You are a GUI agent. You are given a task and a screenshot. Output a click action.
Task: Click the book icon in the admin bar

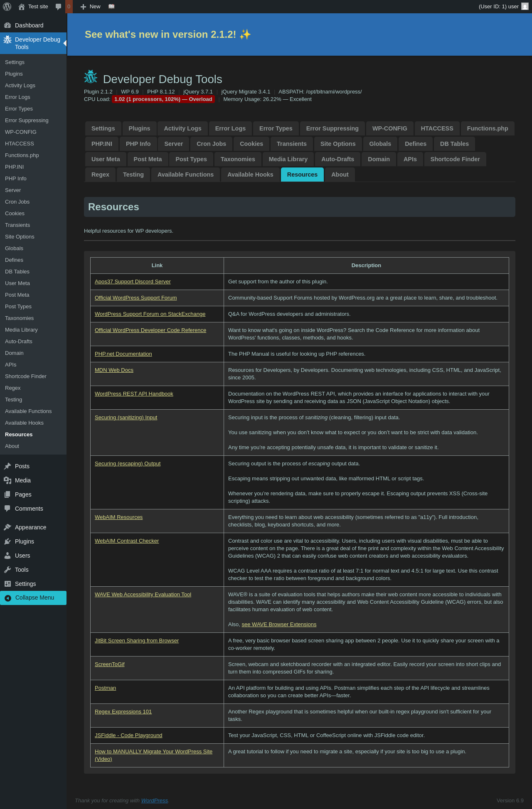coord(111,7)
